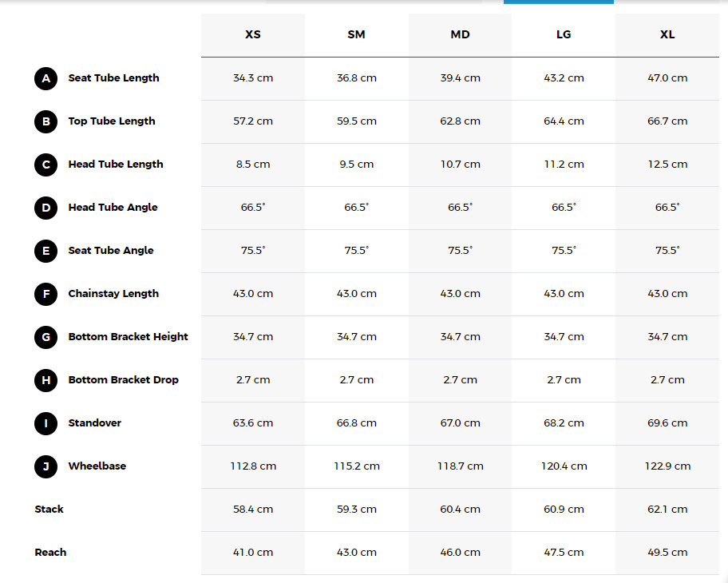Click the Stack row label

click(x=49, y=510)
